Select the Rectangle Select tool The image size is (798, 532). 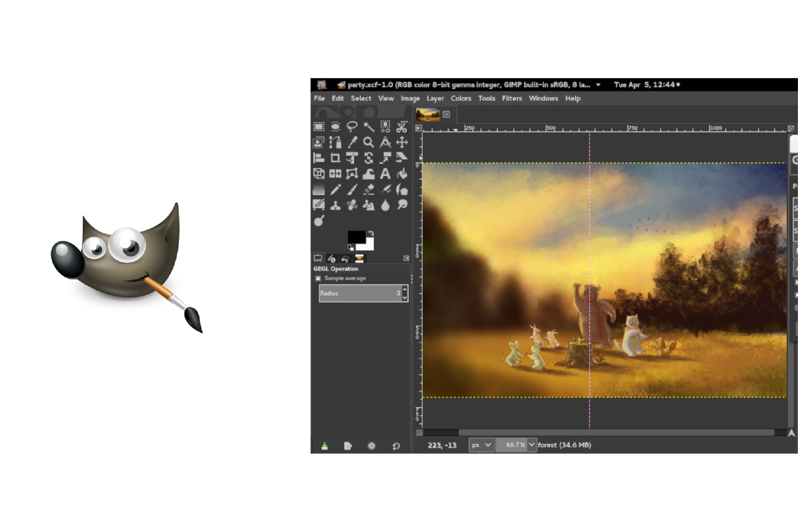pyautogui.click(x=319, y=127)
